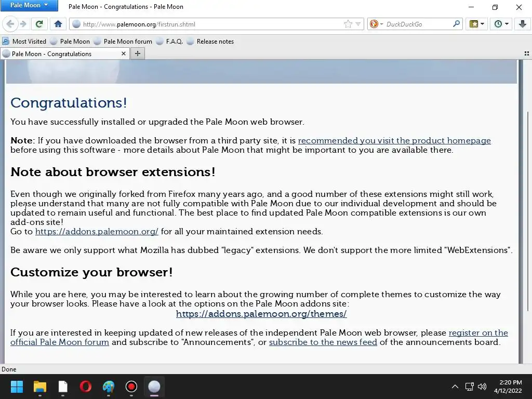Reload the current page

pos(39,24)
